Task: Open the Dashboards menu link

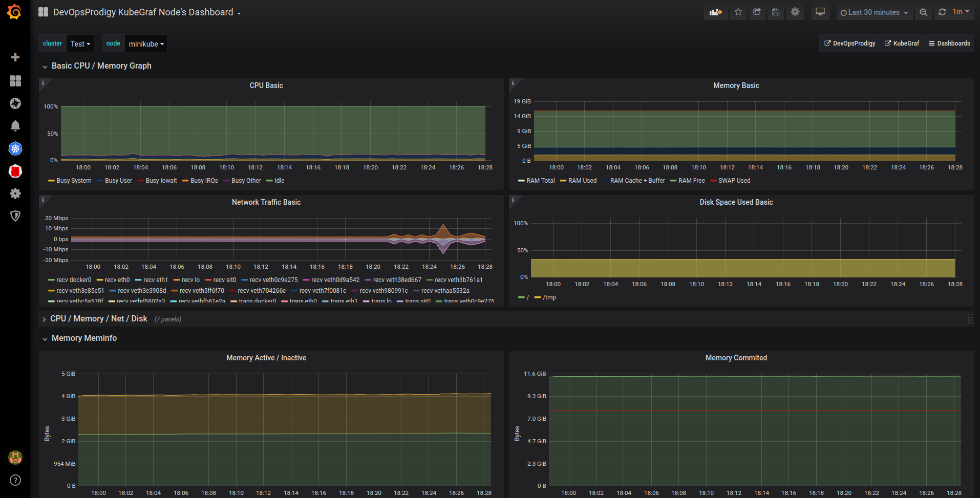Action: tap(949, 44)
